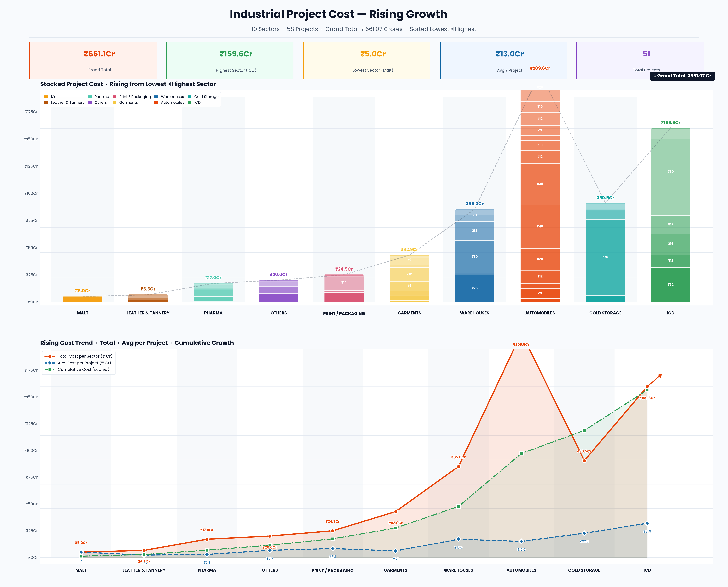This screenshot has height=587, width=728.
Task: Click the ₹25 segment of Warehouses bar
Action: 475,288
